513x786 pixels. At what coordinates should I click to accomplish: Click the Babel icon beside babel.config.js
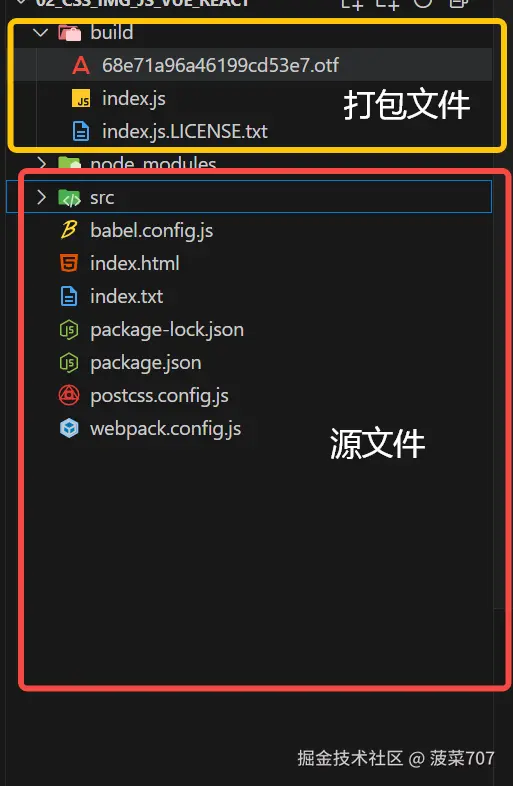(69, 230)
